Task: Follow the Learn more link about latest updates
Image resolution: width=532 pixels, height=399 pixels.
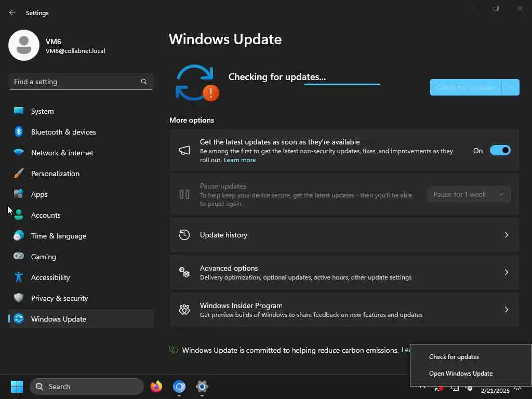Action: tap(240, 160)
